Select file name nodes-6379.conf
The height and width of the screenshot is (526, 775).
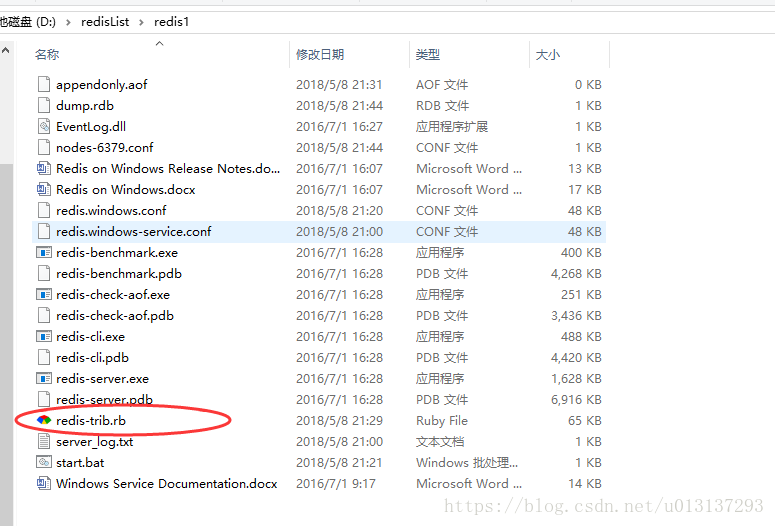(x=104, y=147)
